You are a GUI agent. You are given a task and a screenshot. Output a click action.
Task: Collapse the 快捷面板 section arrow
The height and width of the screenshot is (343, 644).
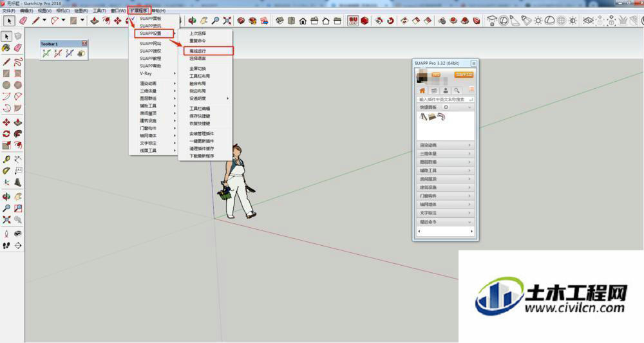pyautogui.click(x=470, y=107)
